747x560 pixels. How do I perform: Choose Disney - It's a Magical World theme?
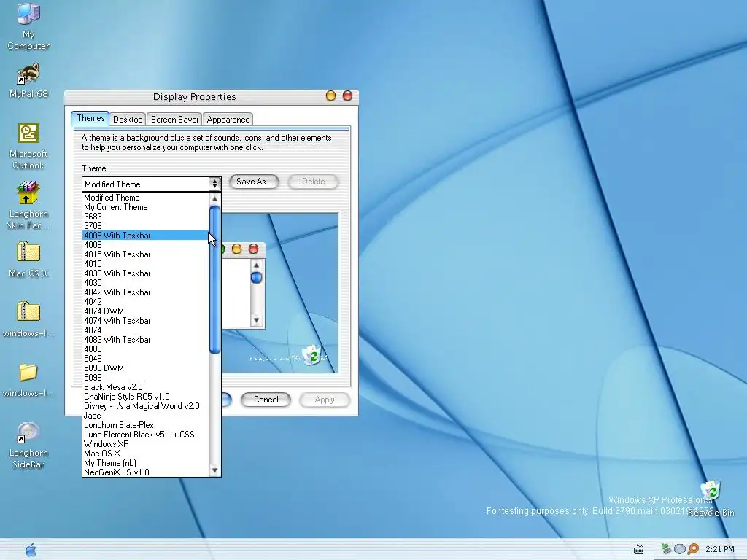click(146, 405)
